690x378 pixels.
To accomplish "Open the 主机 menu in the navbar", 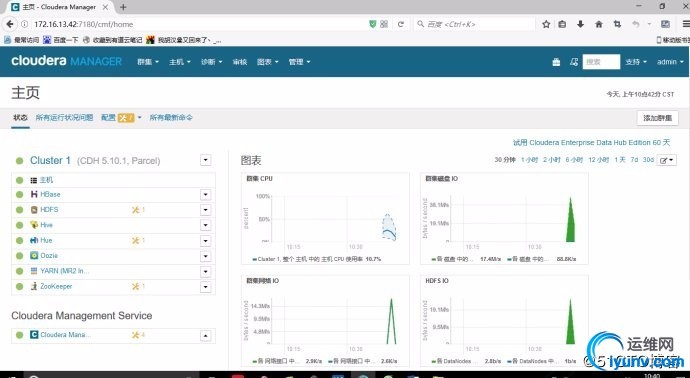I will [180, 62].
